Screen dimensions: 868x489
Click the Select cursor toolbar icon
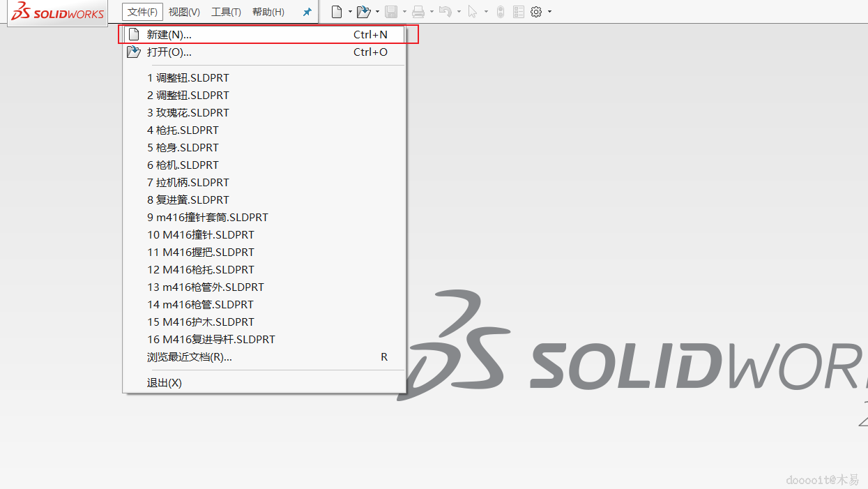pyautogui.click(x=473, y=12)
